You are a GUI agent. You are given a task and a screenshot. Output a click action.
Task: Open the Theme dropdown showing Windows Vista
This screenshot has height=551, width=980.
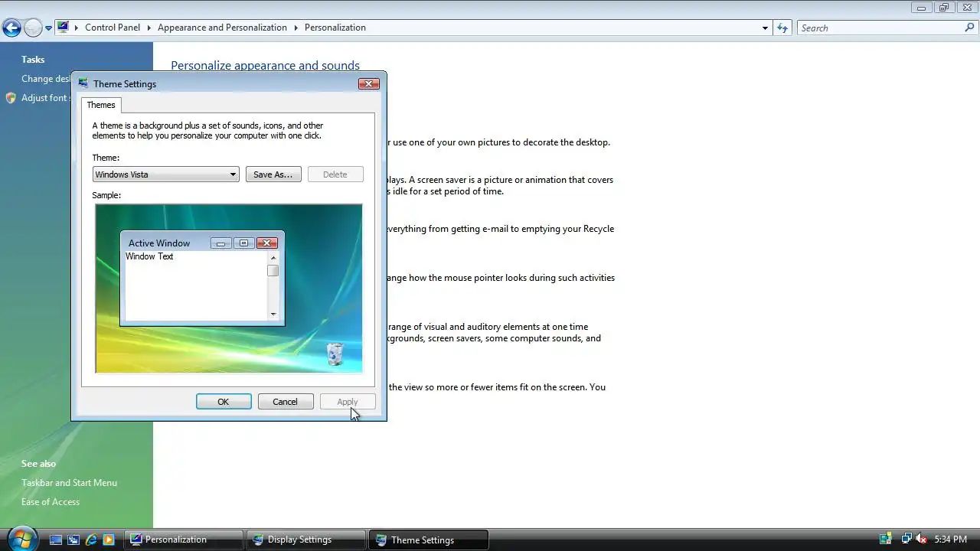(165, 174)
